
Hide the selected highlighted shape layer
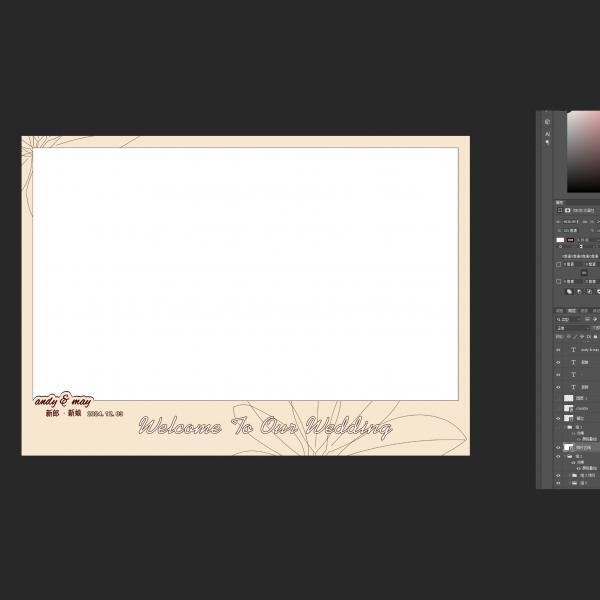click(x=559, y=447)
